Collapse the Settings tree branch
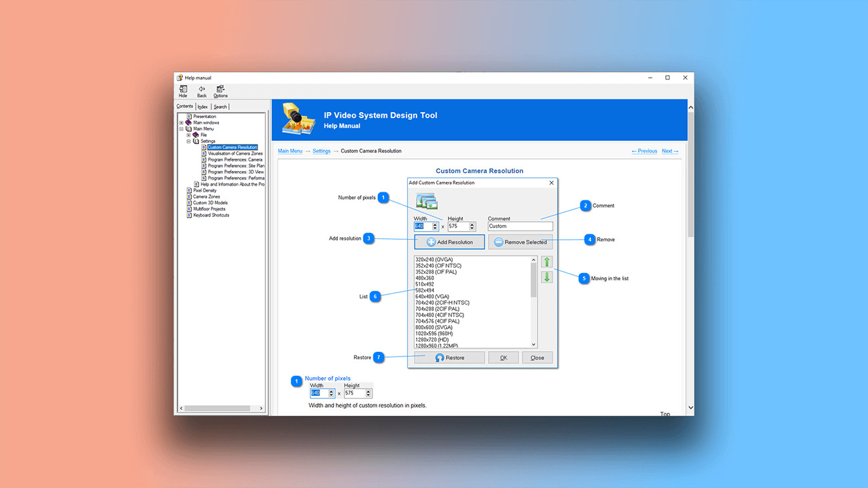 [x=189, y=141]
